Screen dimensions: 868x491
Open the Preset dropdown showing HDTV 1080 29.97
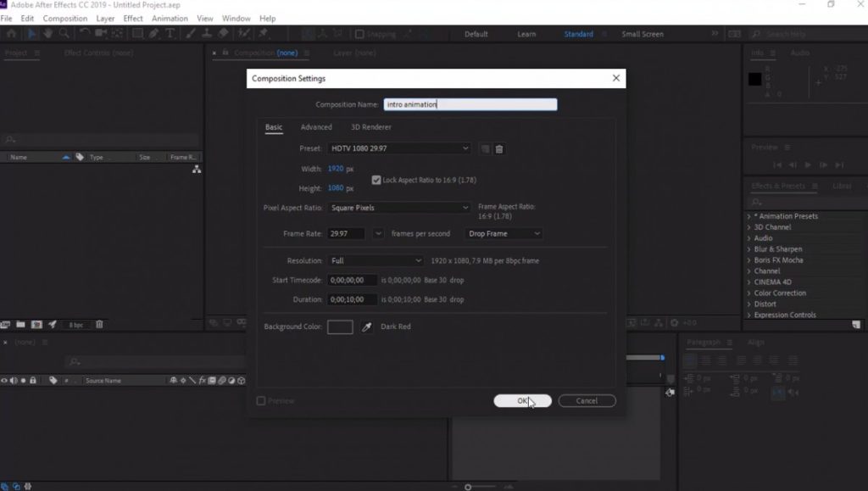(x=398, y=148)
